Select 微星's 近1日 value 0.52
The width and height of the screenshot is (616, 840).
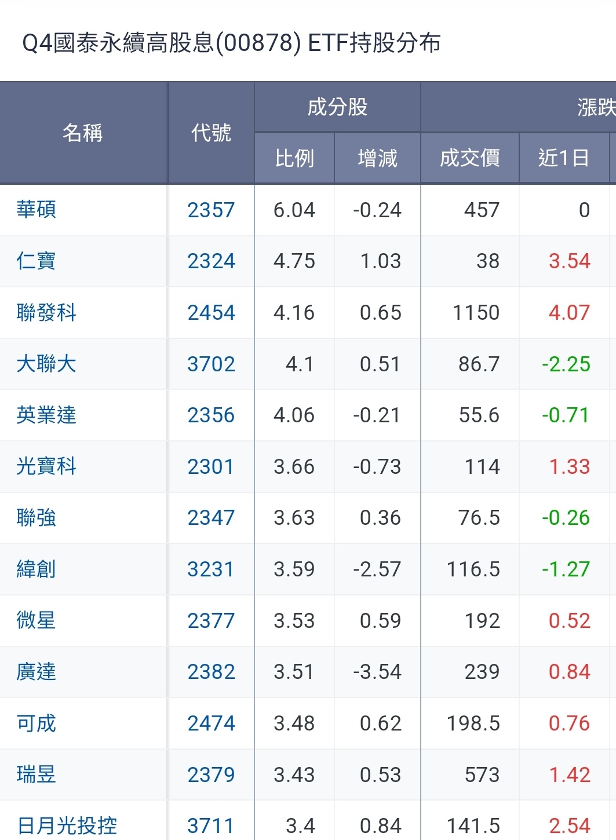coord(570,620)
